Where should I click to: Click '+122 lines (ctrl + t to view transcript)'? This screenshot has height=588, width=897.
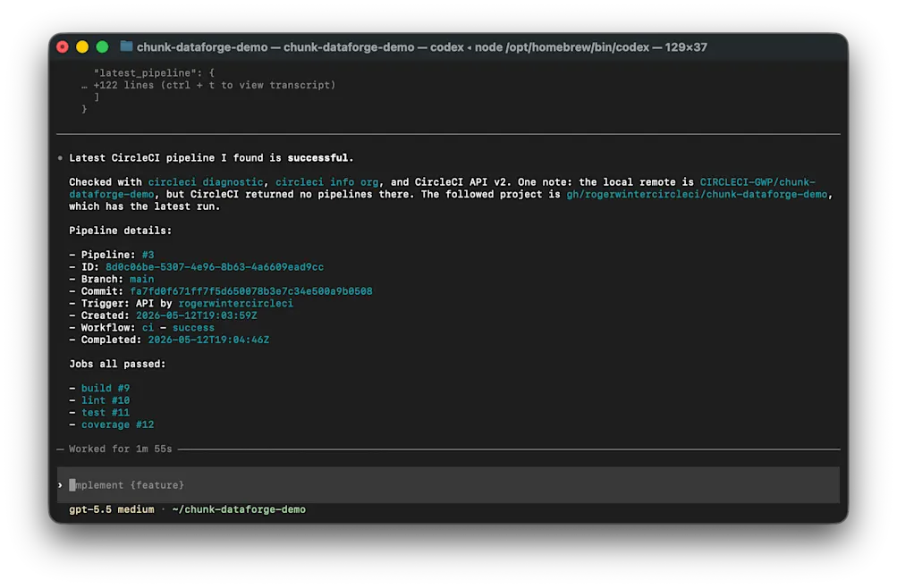[x=215, y=85]
